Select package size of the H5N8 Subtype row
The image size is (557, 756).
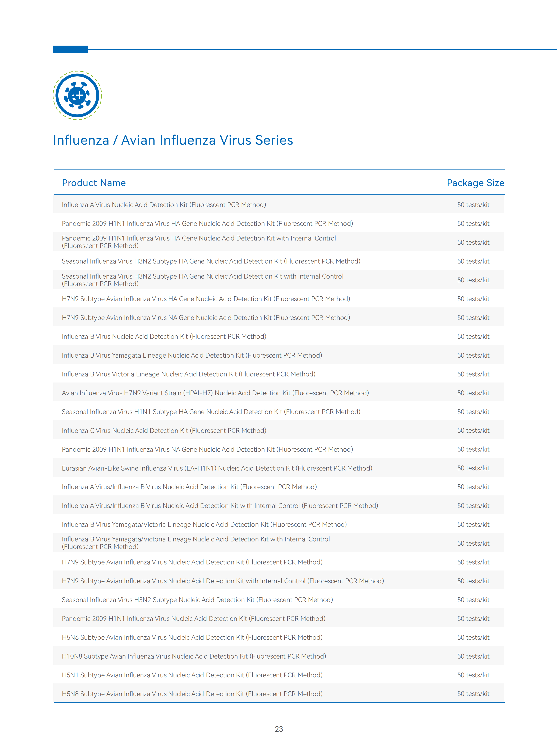pyautogui.click(x=473, y=694)
